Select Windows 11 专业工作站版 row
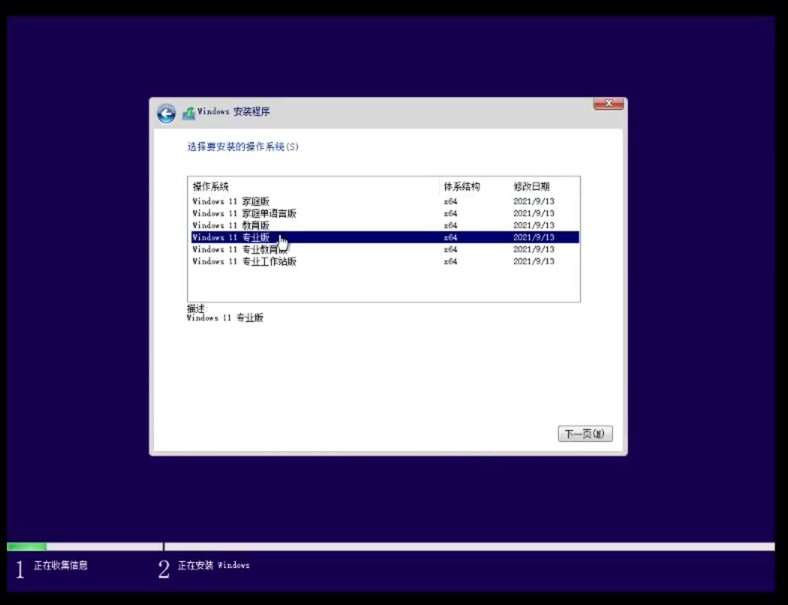 pos(384,261)
